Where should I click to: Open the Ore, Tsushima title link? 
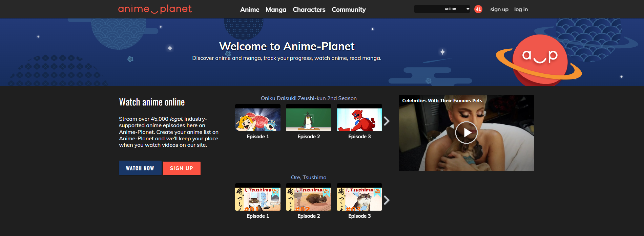(309, 178)
